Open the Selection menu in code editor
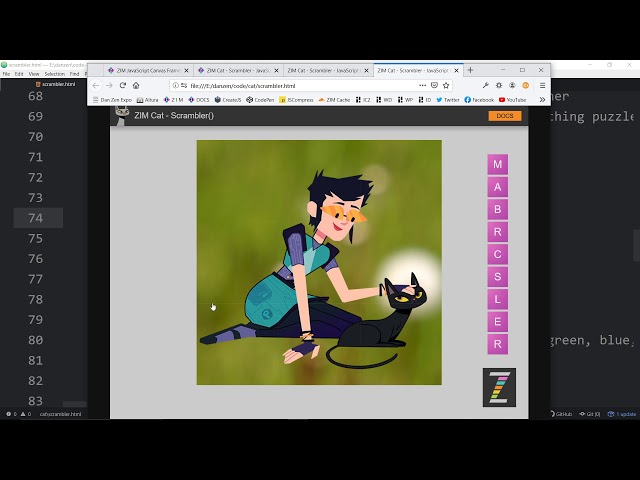Viewport: 640px width, 480px height. click(54, 74)
